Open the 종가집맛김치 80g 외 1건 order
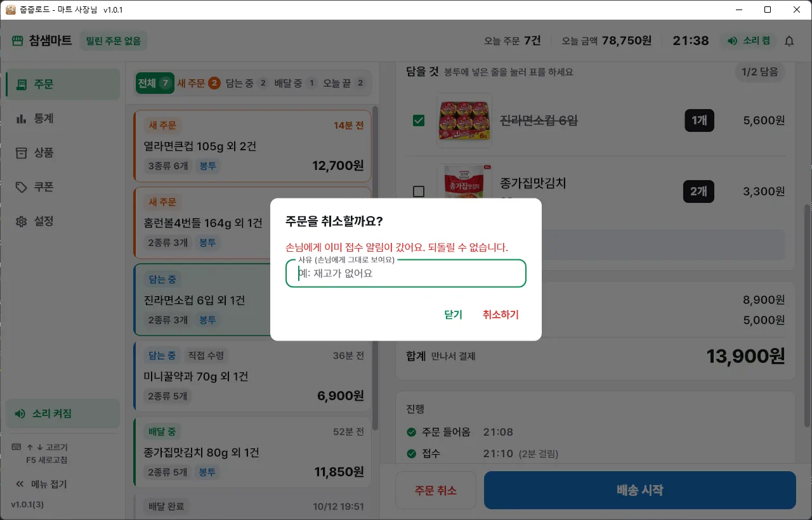Screen dimensions: 812x520 (252, 453)
